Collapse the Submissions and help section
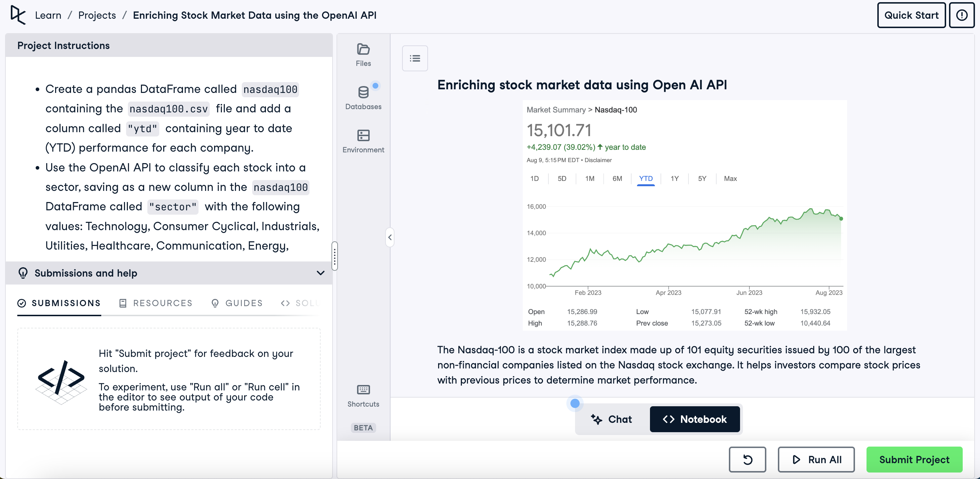 [320, 273]
